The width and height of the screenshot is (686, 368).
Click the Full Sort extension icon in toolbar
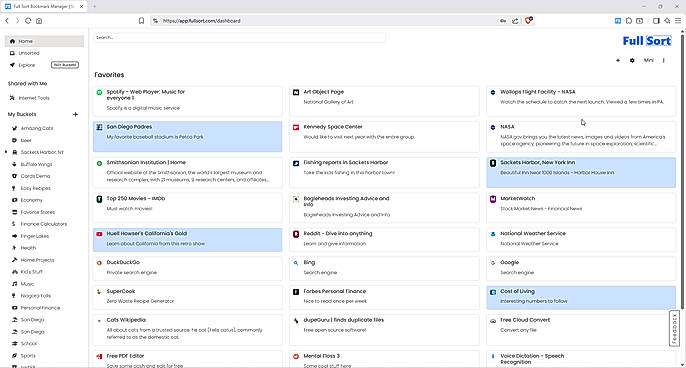pos(618,21)
